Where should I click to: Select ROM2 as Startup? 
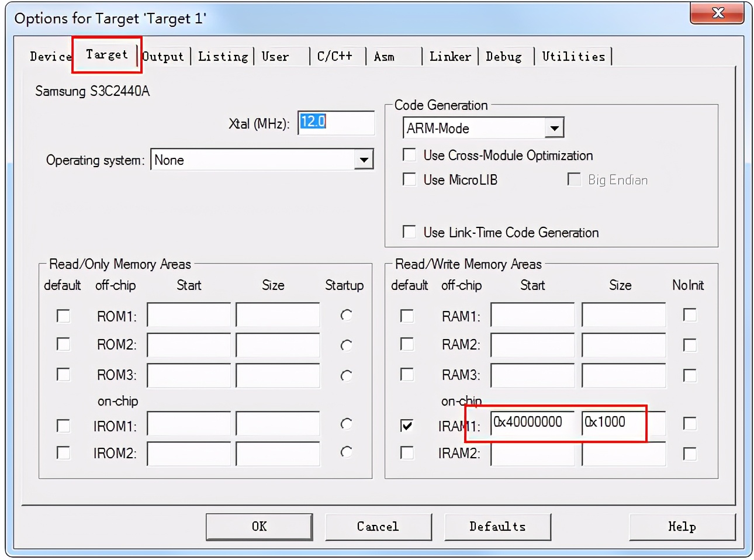click(x=346, y=345)
